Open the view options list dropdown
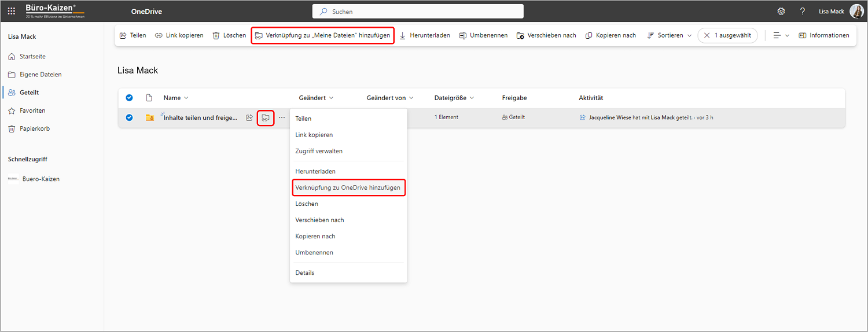Viewport: 868px width, 332px height. click(781, 35)
